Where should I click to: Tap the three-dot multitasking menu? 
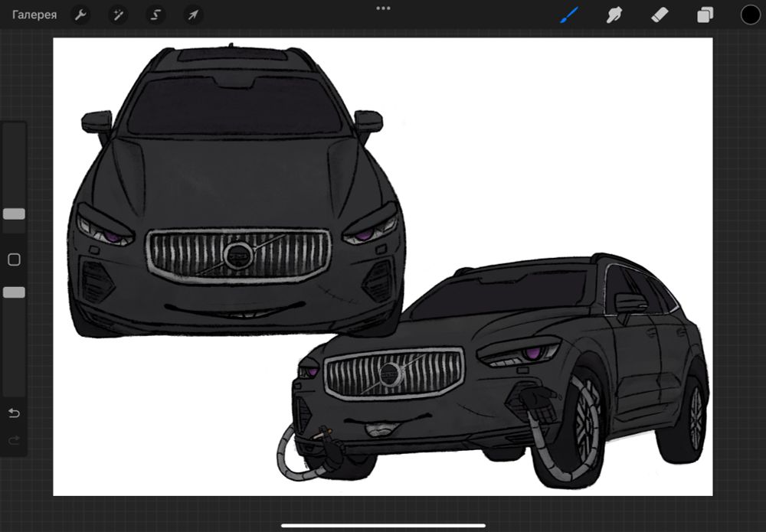[x=383, y=8]
